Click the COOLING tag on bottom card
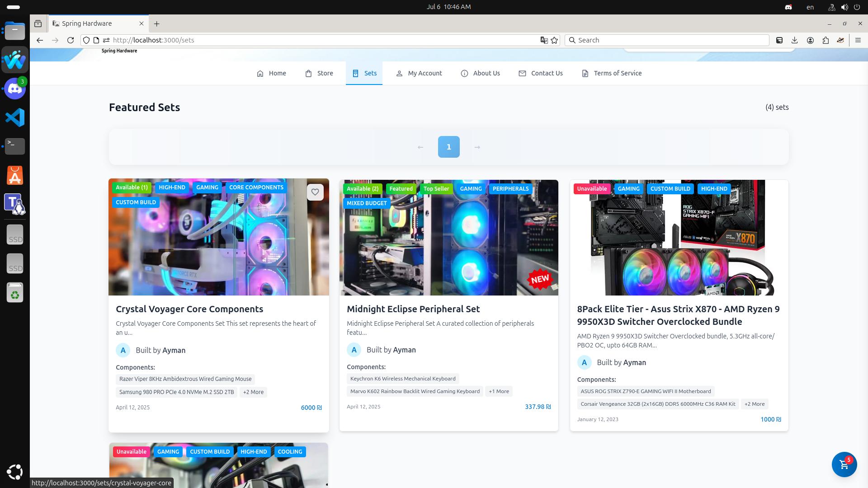868x488 pixels. pos(290,452)
